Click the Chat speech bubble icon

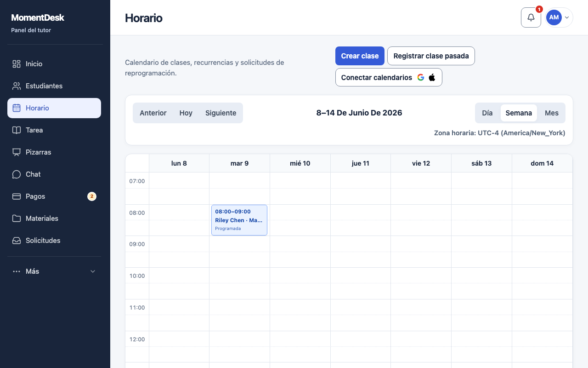tap(17, 174)
